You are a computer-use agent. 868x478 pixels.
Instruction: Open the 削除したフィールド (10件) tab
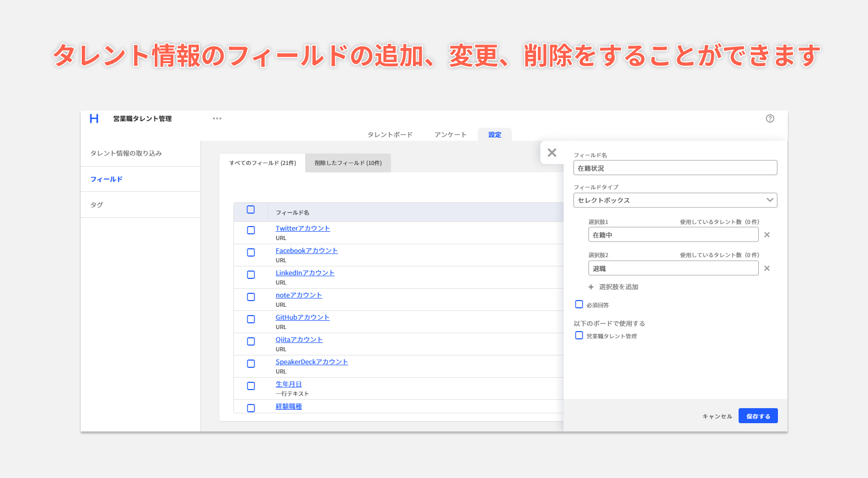coord(348,163)
